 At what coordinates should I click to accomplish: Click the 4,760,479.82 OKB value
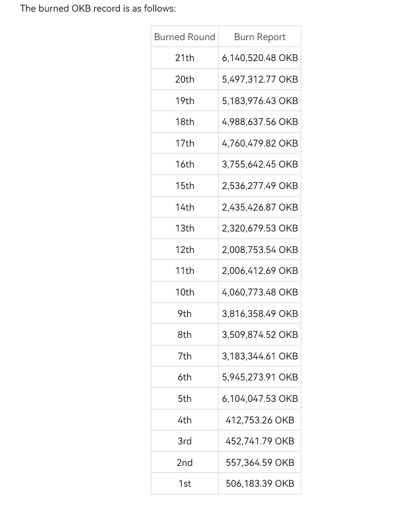[x=259, y=143]
